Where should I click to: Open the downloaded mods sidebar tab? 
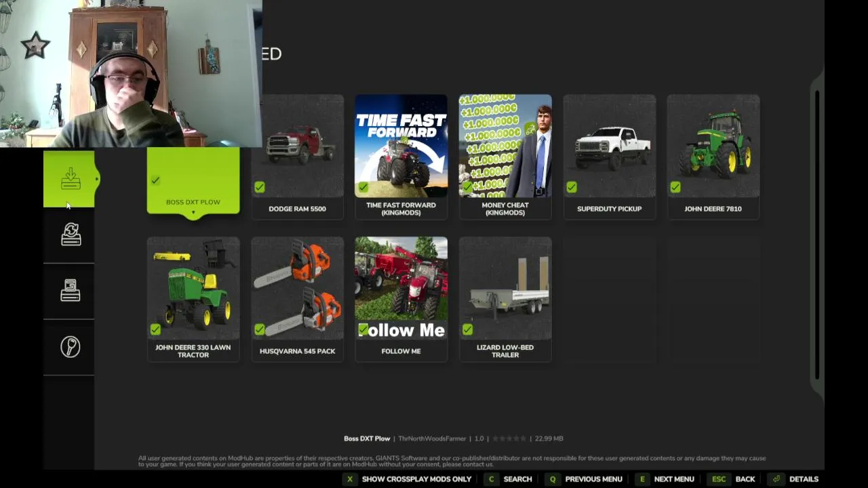pos(69,179)
